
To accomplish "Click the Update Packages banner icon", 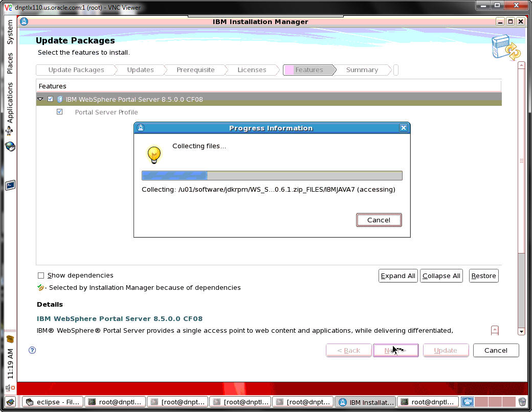I will pos(505,48).
